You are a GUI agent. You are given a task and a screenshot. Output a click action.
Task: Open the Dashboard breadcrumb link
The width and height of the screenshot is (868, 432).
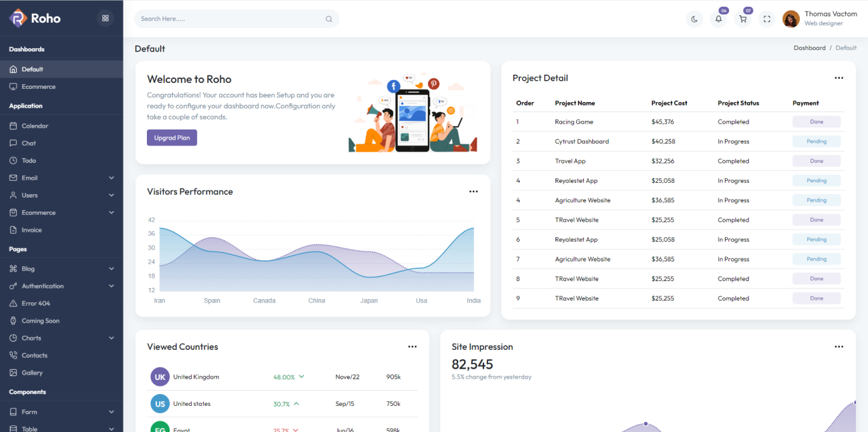pos(810,47)
